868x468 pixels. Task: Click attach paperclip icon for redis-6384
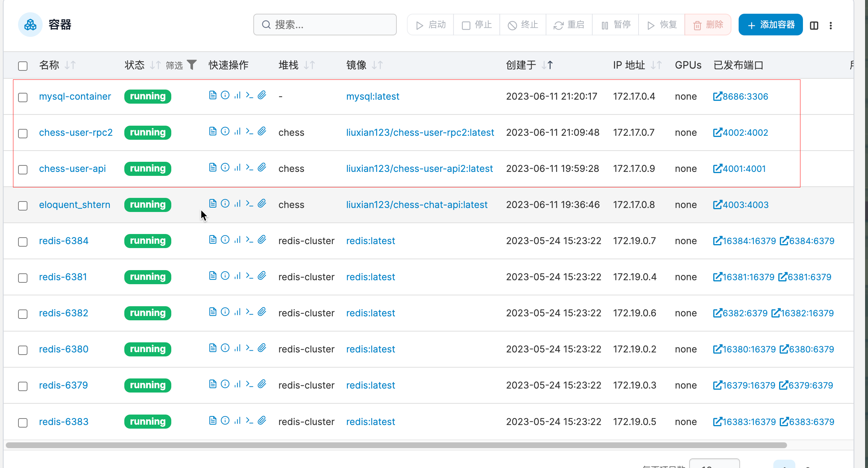coord(262,239)
